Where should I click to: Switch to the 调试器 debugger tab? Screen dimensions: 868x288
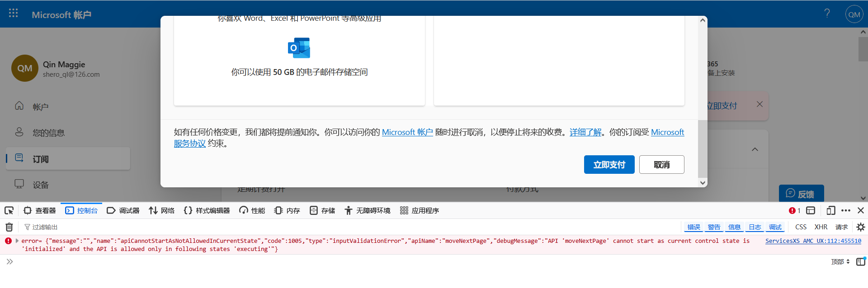coord(123,211)
